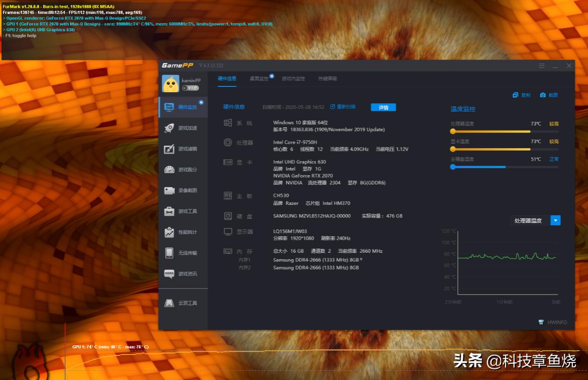Click the FurMark flame logo
588x380 pixels.
click(31, 362)
